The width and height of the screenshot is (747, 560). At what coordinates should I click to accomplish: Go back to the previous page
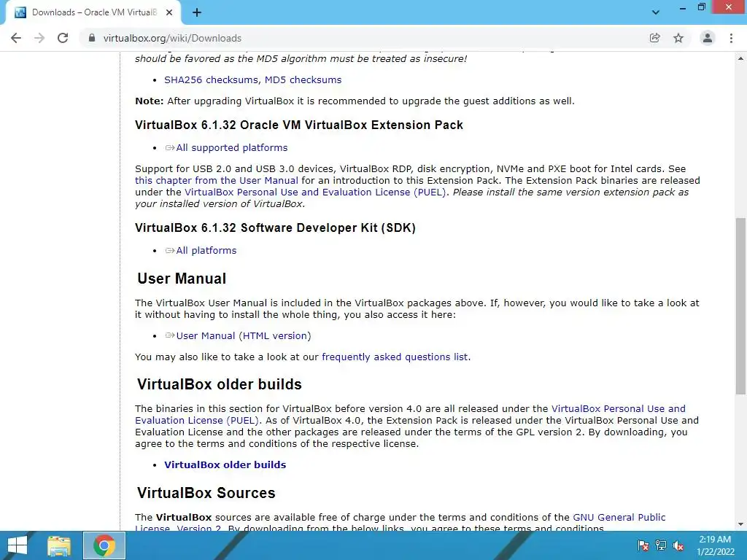point(16,38)
